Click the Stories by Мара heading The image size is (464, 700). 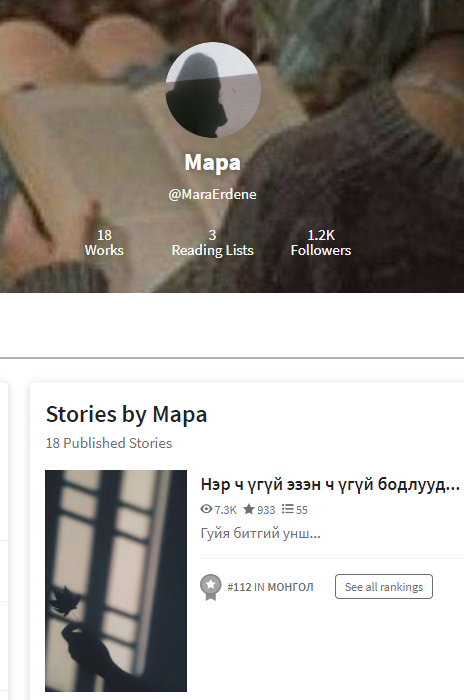coord(126,414)
